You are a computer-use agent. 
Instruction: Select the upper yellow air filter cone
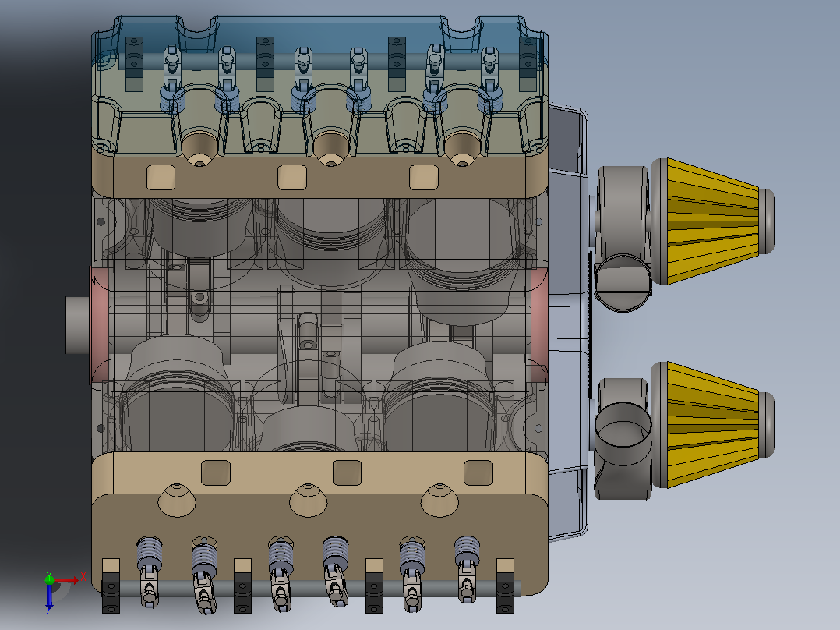pyautogui.click(x=712, y=221)
